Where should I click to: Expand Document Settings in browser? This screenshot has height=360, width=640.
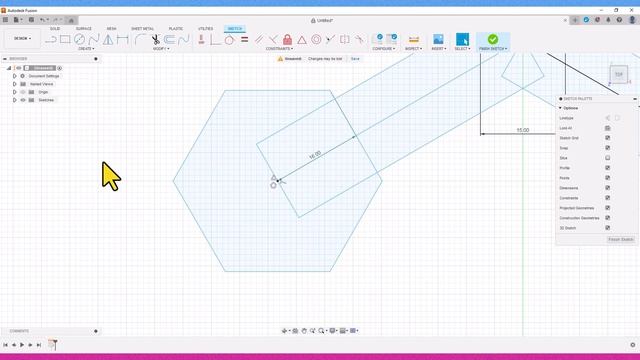pos(15,76)
